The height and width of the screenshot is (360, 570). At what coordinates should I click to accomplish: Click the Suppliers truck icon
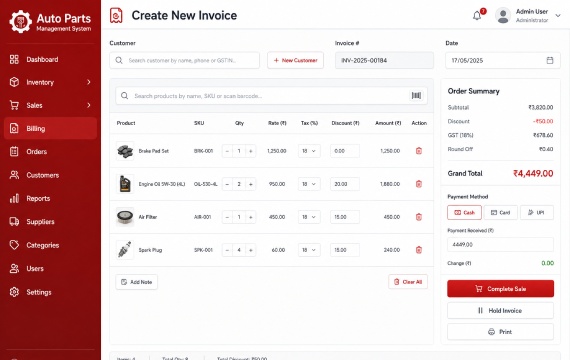14,221
